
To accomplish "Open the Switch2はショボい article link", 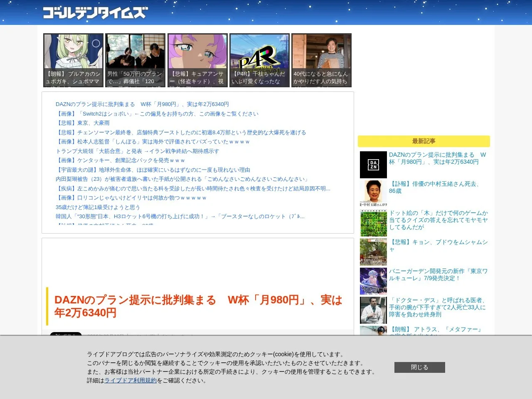I will (x=157, y=113).
